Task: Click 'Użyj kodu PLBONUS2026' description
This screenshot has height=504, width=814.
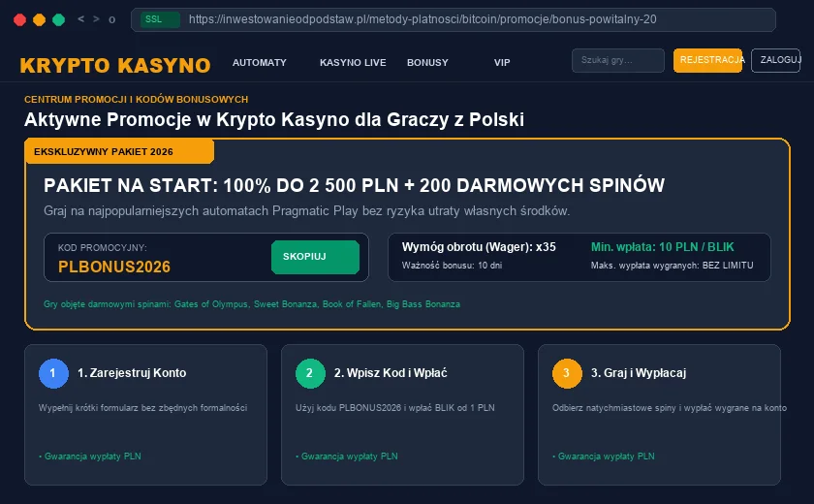Action: pyautogui.click(x=395, y=408)
